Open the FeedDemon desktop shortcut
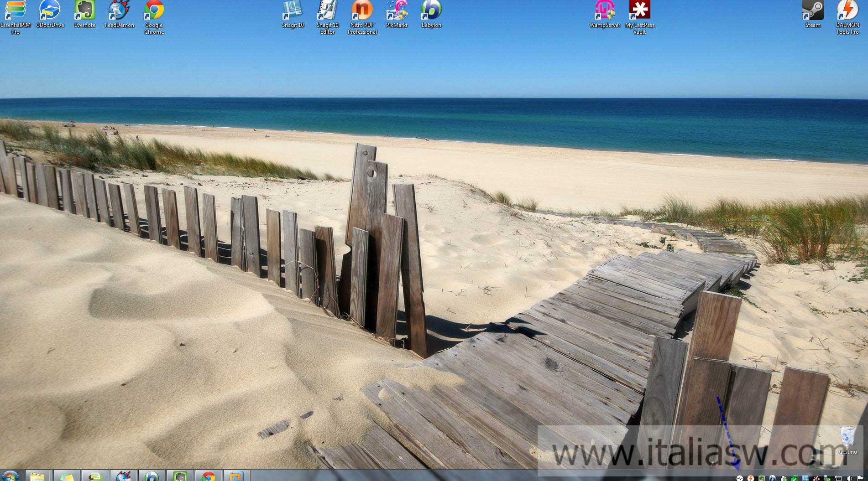The width and height of the screenshot is (868, 481). [x=120, y=14]
